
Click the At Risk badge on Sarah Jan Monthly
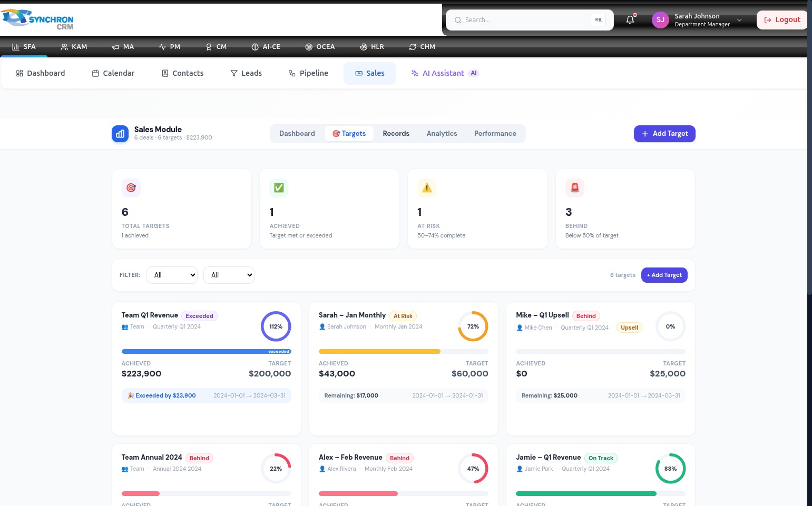pos(403,316)
